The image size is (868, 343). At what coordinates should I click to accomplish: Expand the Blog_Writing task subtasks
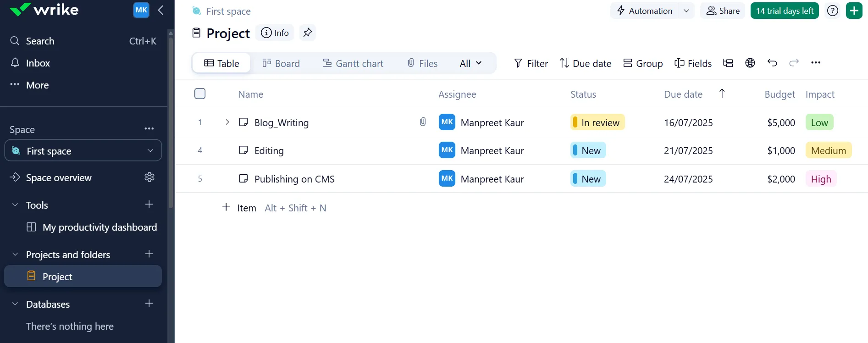coord(227,122)
